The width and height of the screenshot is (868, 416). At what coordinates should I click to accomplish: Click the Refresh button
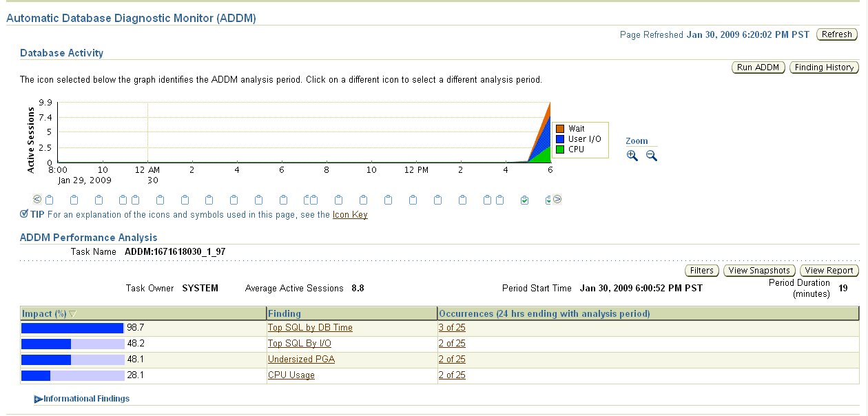[x=836, y=34]
